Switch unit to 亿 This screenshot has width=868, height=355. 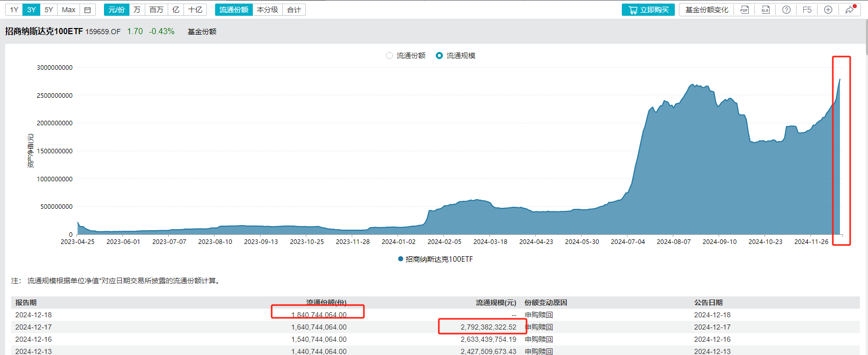176,10
